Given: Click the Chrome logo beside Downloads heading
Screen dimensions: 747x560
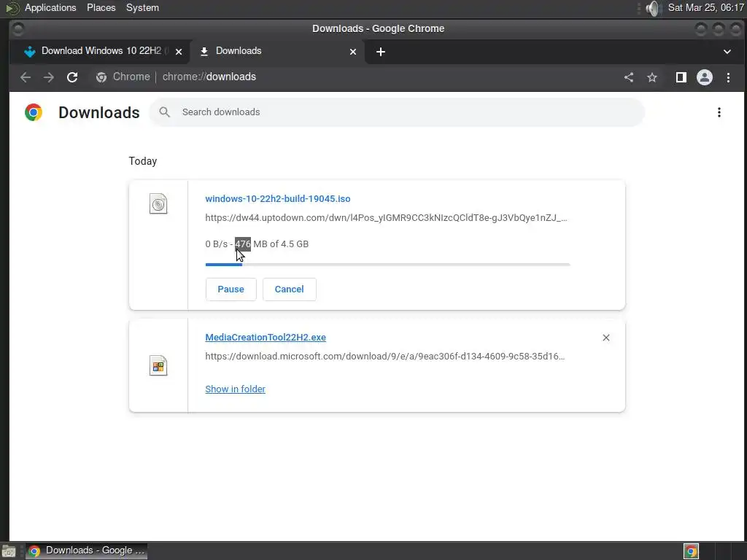Looking at the screenshot, I should tap(34, 112).
